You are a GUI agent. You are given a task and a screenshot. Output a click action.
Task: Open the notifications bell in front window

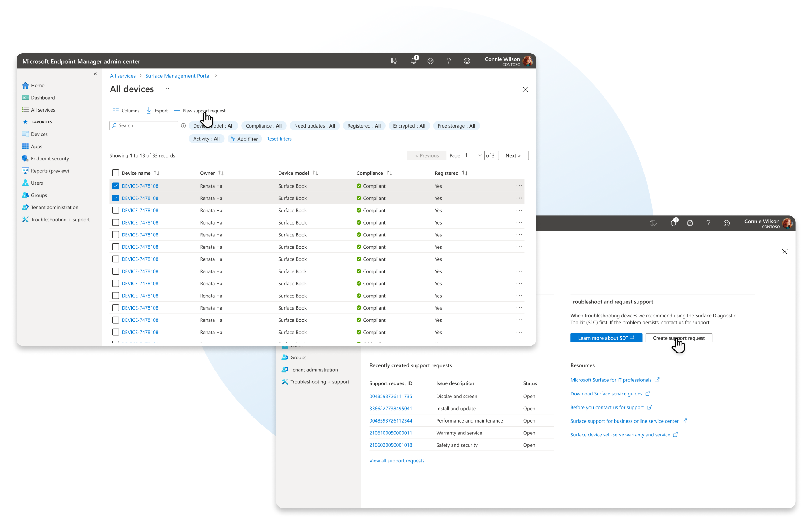pyautogui.click(x=414, y=61)
